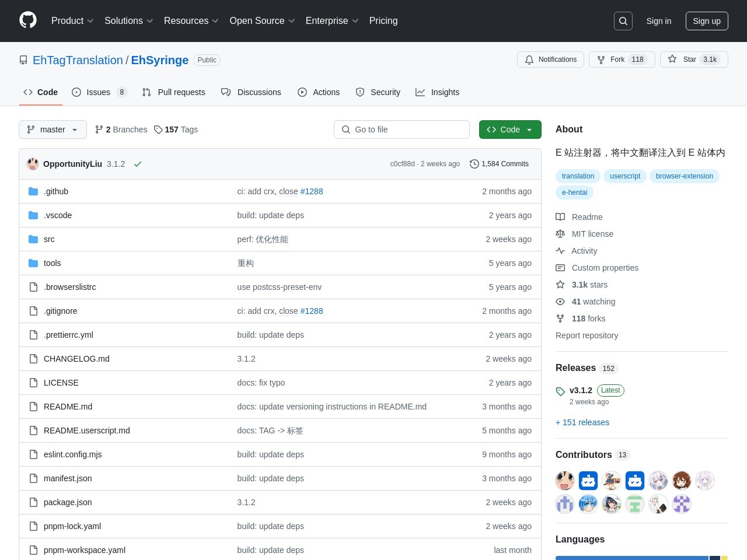Fork the repository with Fork button
Image resolution: width=747 pixels, height=560 pixels.
click(x=622, y=60)
